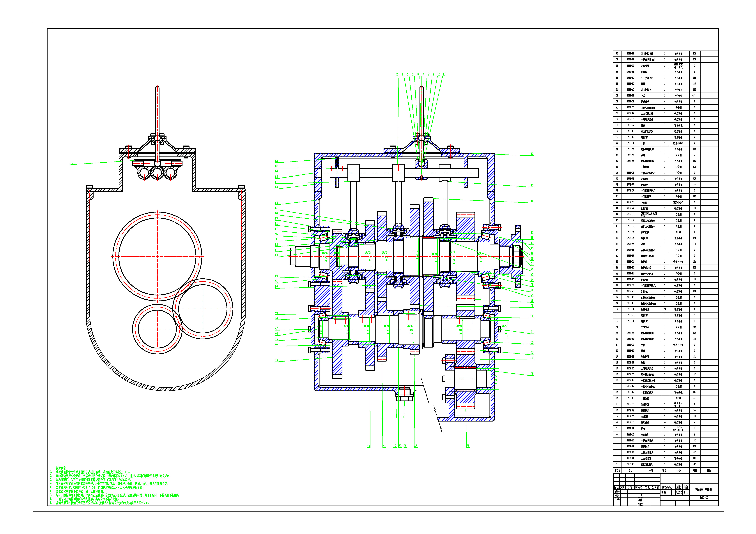The height and width of the screenshot is (534, 756).
Task: Select the SZBS-31 drawing number cell
Action: 630,54
